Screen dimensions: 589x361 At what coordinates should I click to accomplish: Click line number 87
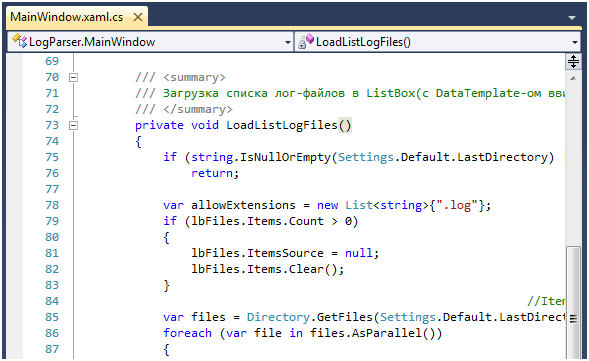52,349
